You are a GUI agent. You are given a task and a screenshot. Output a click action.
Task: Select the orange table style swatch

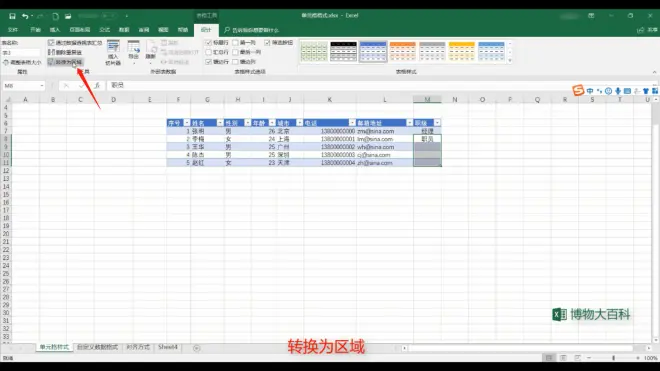pos(402,51)
